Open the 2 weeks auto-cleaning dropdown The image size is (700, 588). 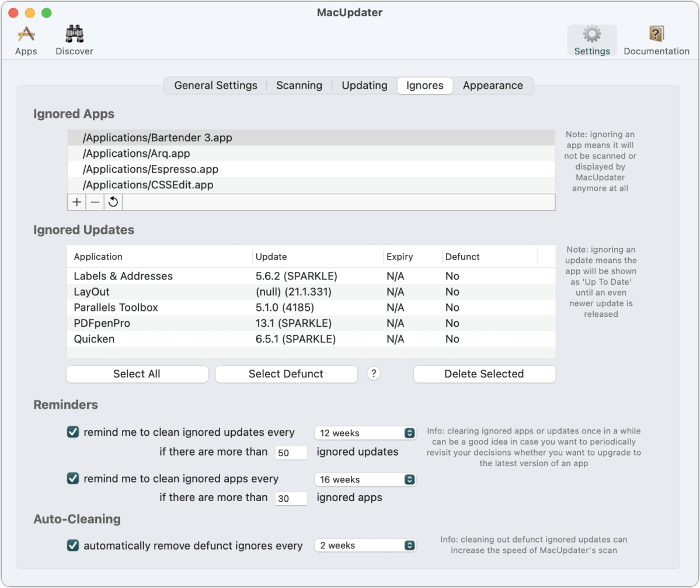[365, 545]
